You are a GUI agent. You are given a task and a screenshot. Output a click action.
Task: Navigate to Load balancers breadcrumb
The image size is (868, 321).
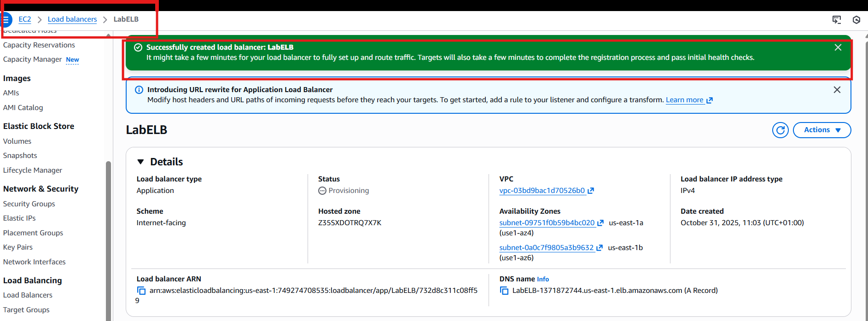coord(72,19)
